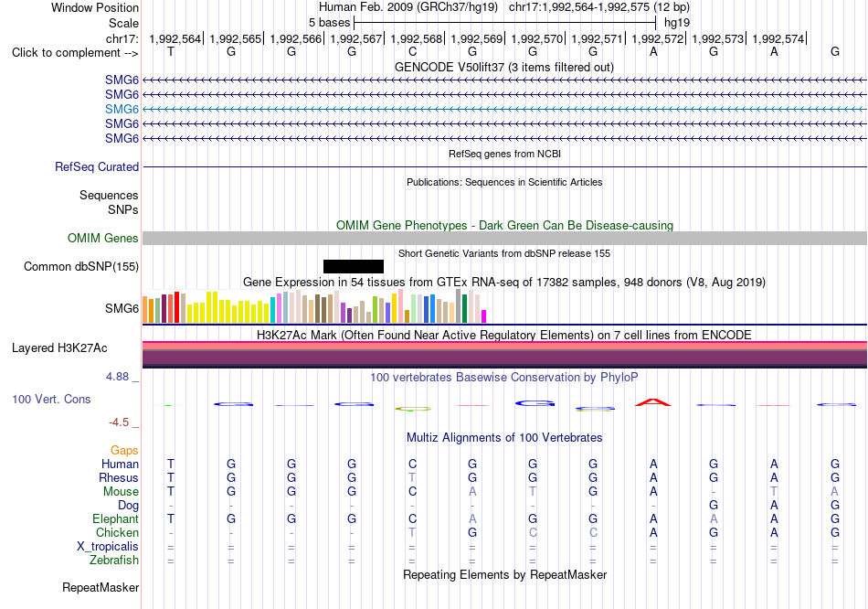Click the Mouse species label
The height and width of the screenshot is (609, 868).
(121, 492)
